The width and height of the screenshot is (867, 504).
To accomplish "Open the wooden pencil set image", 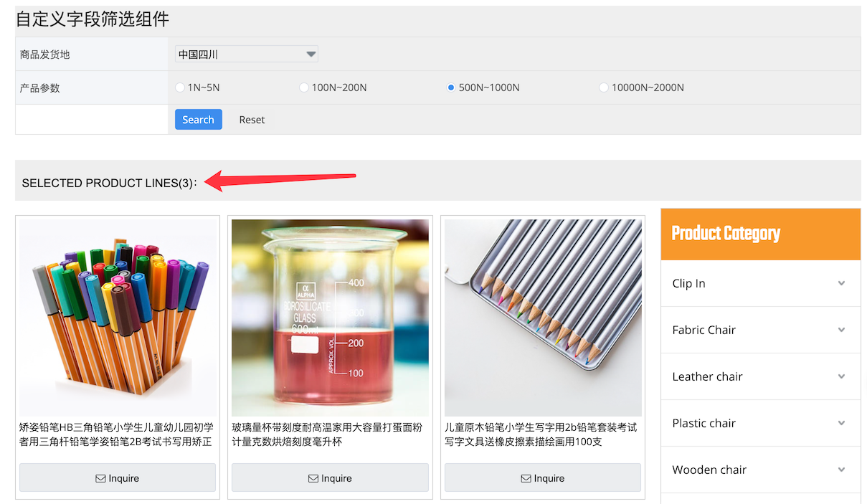I will tap(543, 318).
